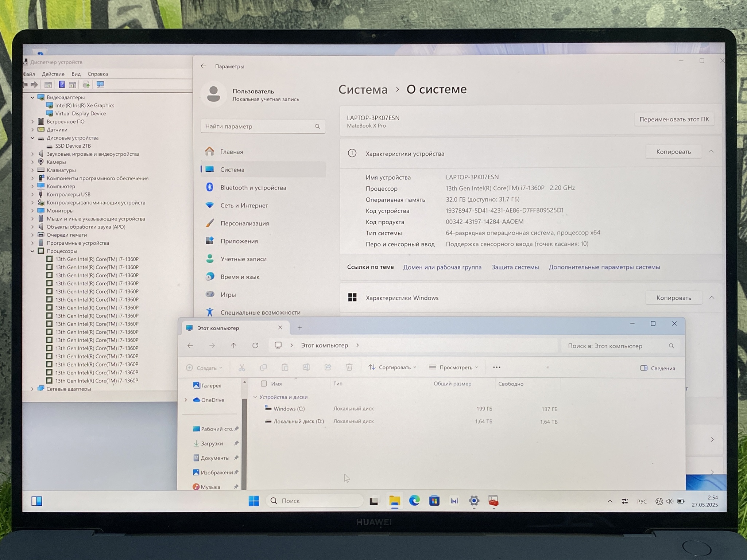Collapse the Характеристики устройства section chevron

coord(711,151)
